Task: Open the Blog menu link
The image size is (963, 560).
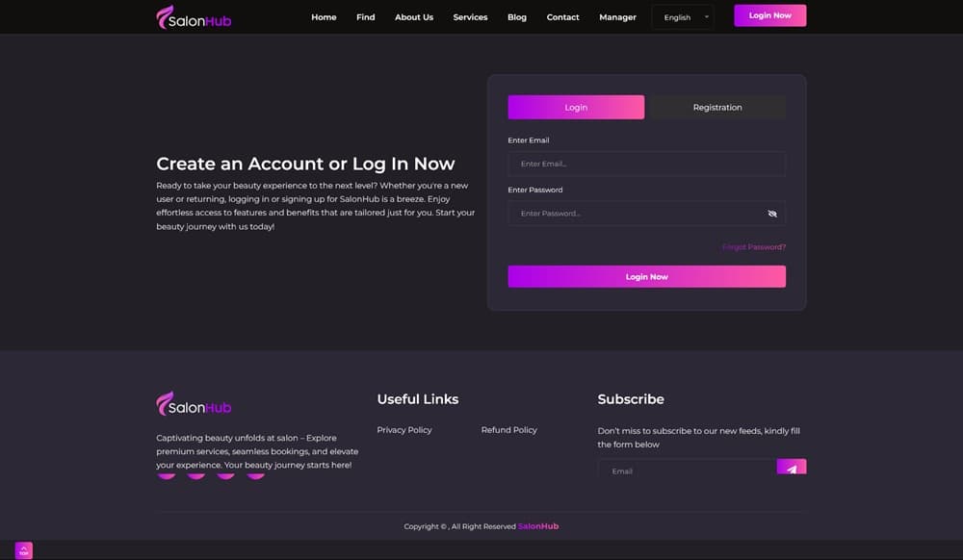Action: click(x=517, y=17)
